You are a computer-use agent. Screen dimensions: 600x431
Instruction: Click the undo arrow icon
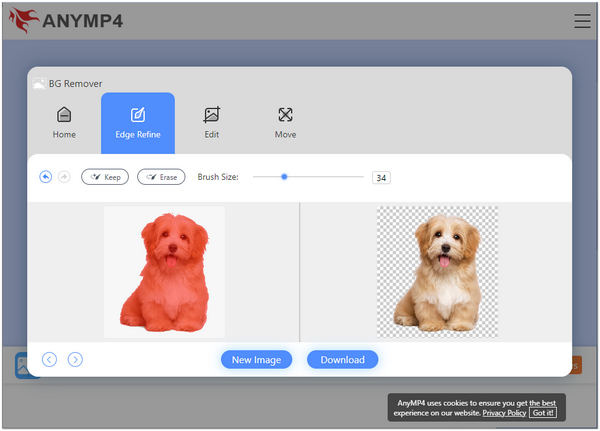click(45, 177)
